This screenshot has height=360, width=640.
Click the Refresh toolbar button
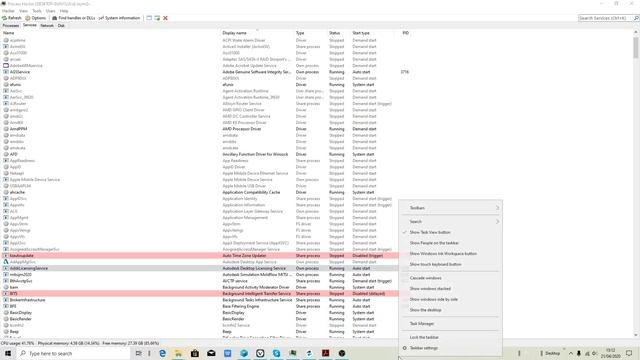[x=11, y=18]
